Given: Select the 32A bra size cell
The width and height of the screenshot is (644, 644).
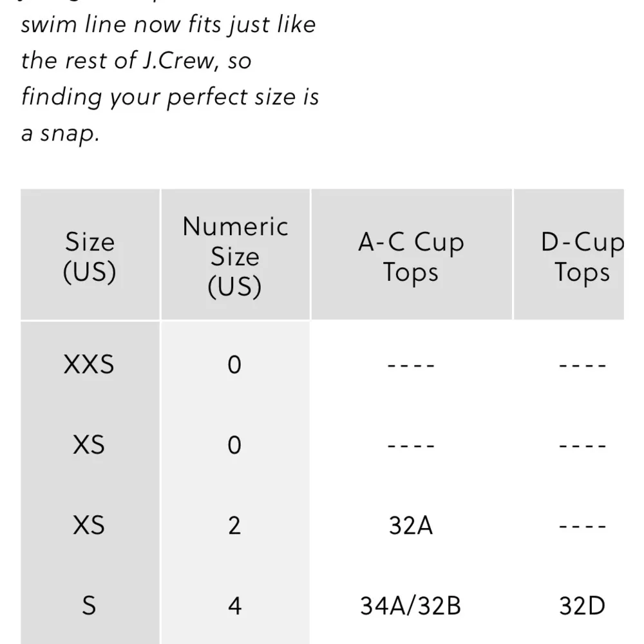Looking at the screenshot, I should point(411,526).
